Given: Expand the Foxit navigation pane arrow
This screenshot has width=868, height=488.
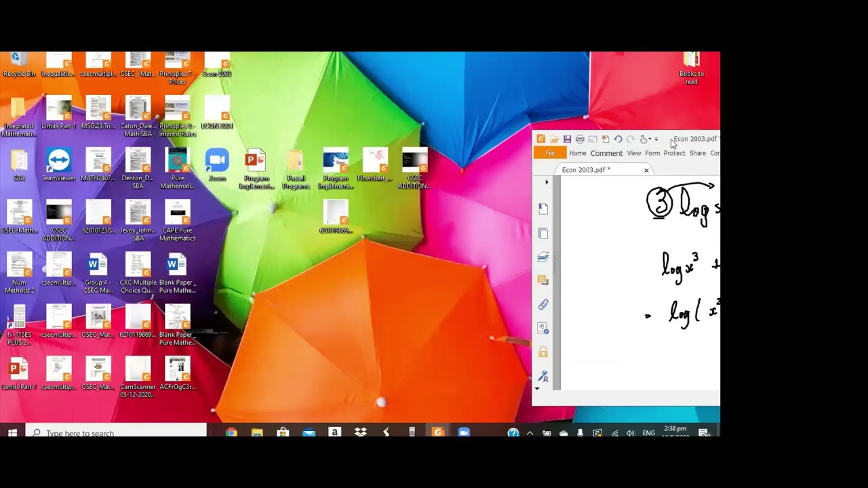Looking at the screenshot, I should [x=547, y=182].
